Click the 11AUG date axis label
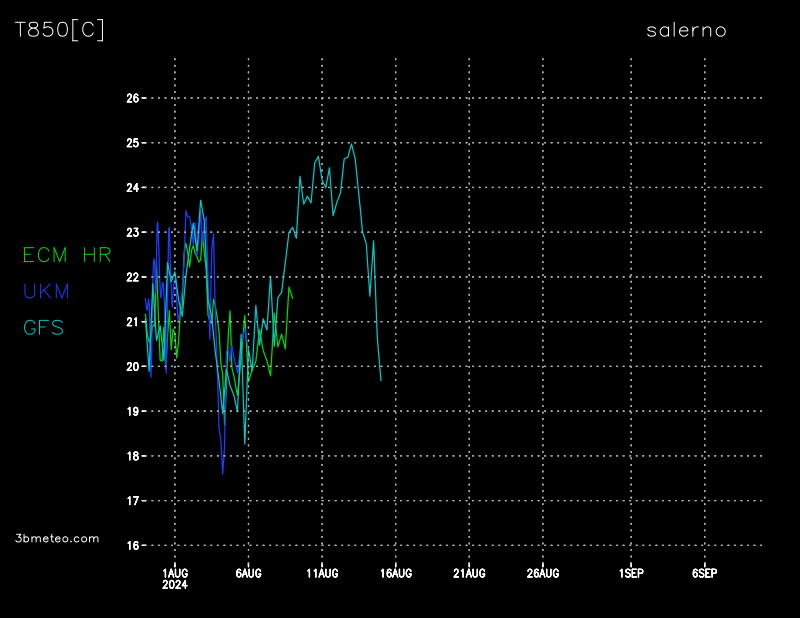Viewport: 800px width, 618px height. pyautogui.click(x=322, y=573)
